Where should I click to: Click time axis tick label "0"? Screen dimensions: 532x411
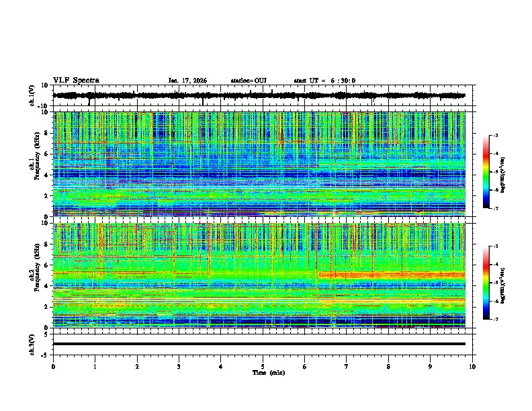click(x=53, y=367)
